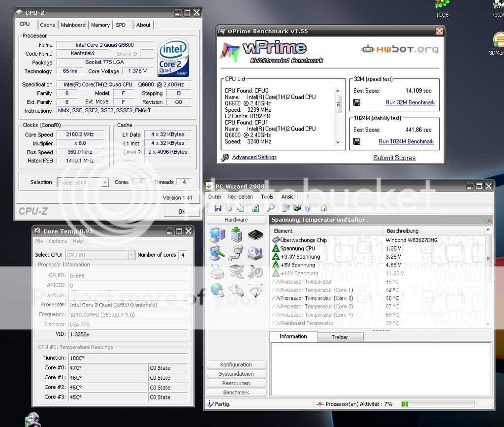
Task: Click the wrench icon beside Advanced Settings
Action: (224, 157)
